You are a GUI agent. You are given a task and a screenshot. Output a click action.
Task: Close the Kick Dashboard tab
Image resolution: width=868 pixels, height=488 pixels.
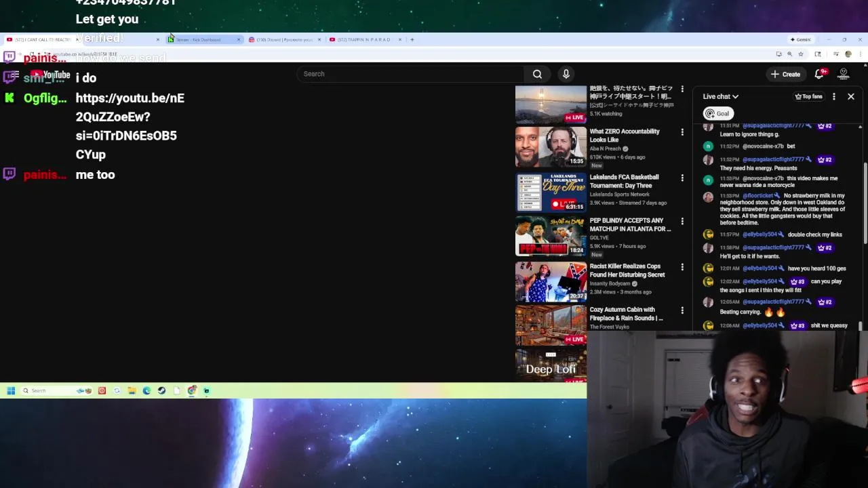[x=239, y=39]
